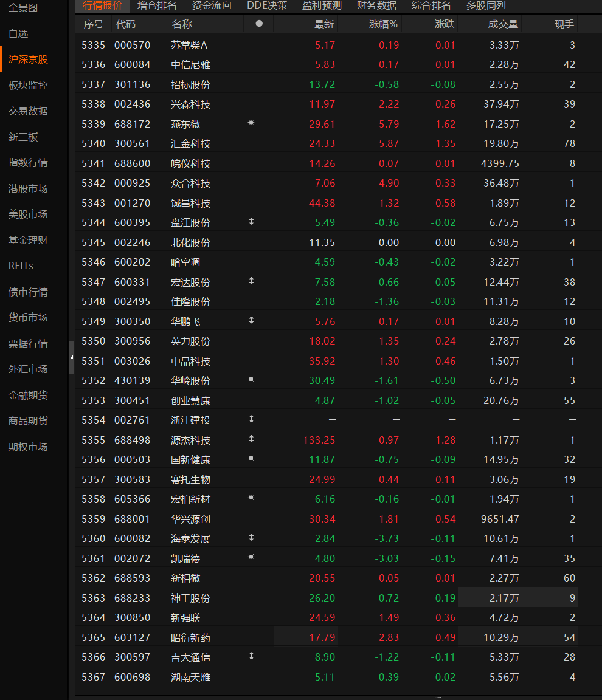Sort the list by the 最新 price column
This screenshot has height=700, width=602.
coord(324,24)
